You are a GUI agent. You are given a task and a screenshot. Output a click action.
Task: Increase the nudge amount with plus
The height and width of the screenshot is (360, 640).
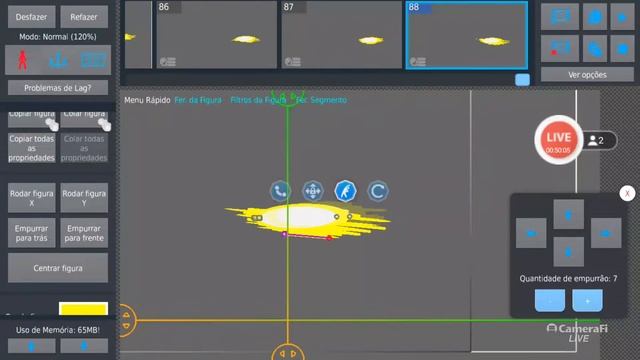tap(587, 301)
